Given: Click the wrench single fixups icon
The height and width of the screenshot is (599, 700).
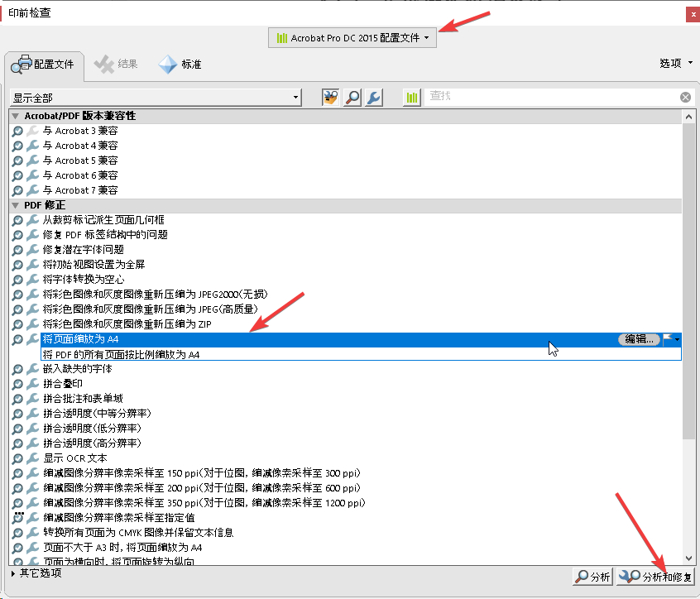Looking at the screenshot, I should [373, 98].
